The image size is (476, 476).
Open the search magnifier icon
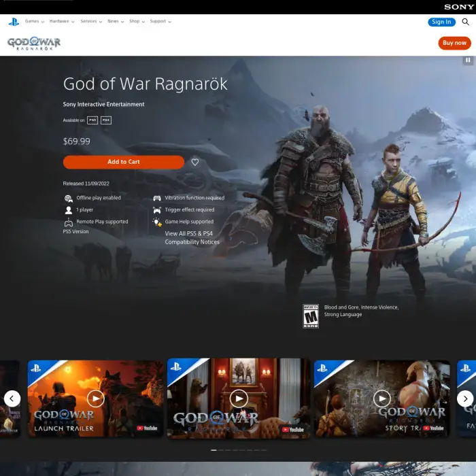point(465,22)
